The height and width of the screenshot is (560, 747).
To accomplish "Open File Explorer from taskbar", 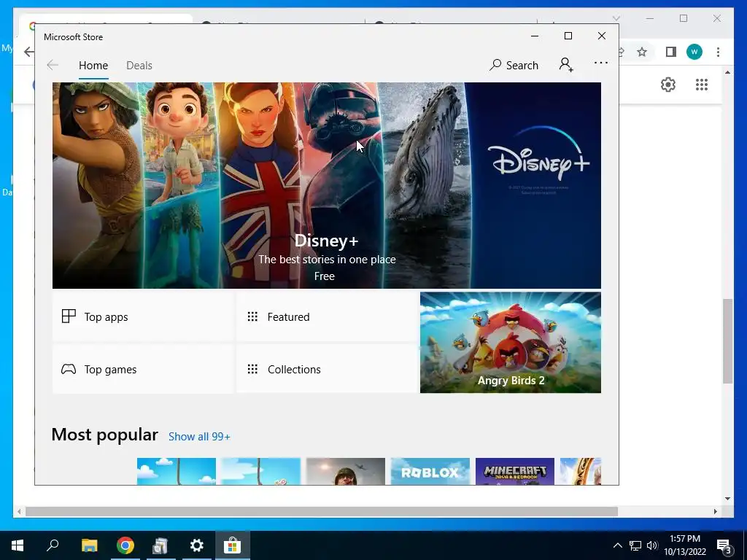I will coord(89,545).
